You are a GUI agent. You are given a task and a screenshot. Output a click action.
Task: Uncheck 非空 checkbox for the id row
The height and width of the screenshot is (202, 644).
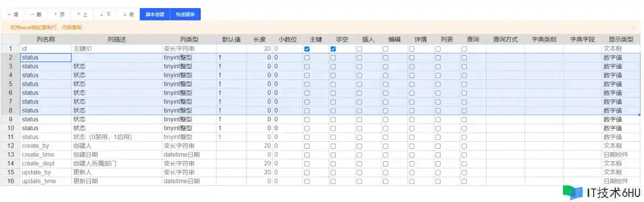333,49
